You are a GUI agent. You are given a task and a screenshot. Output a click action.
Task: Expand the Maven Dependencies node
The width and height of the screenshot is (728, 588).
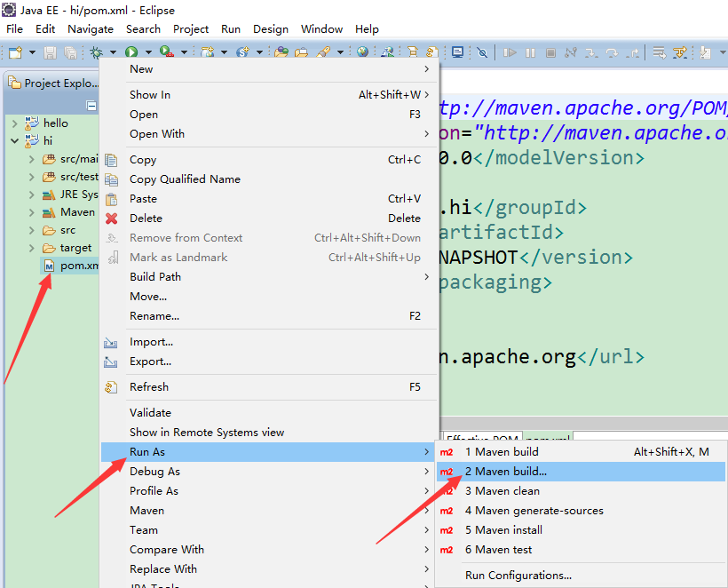[32, 212]
